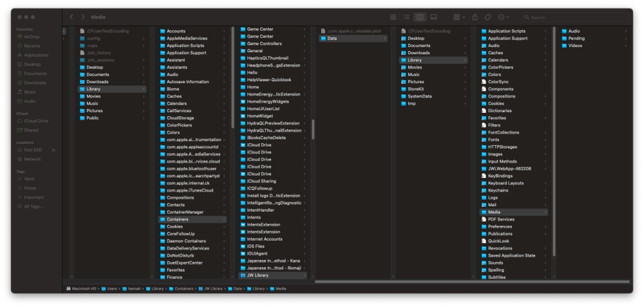The height and width of the screenshot is (307, 644).
Task: Select the Important tag in sidebar
Action: point(34,197)
